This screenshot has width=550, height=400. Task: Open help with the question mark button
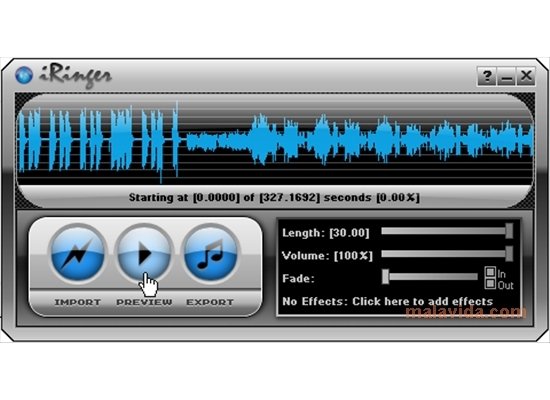pyautogui.click(x=487, y=76)
